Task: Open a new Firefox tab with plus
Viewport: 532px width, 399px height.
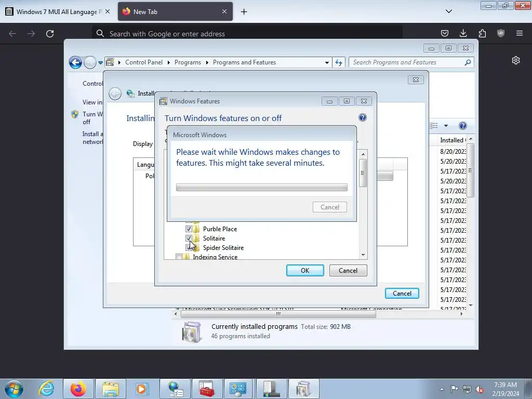Action: (x=244, y=12)
